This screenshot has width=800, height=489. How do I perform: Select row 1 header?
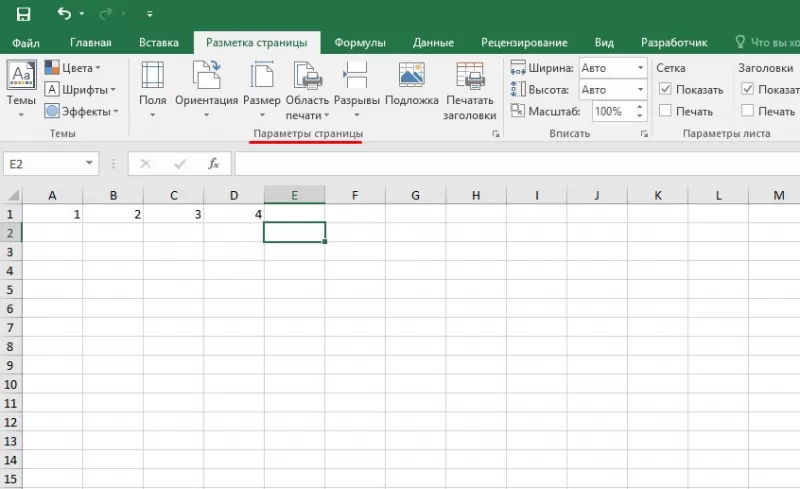pyautogui.click(x=10, y=214)
